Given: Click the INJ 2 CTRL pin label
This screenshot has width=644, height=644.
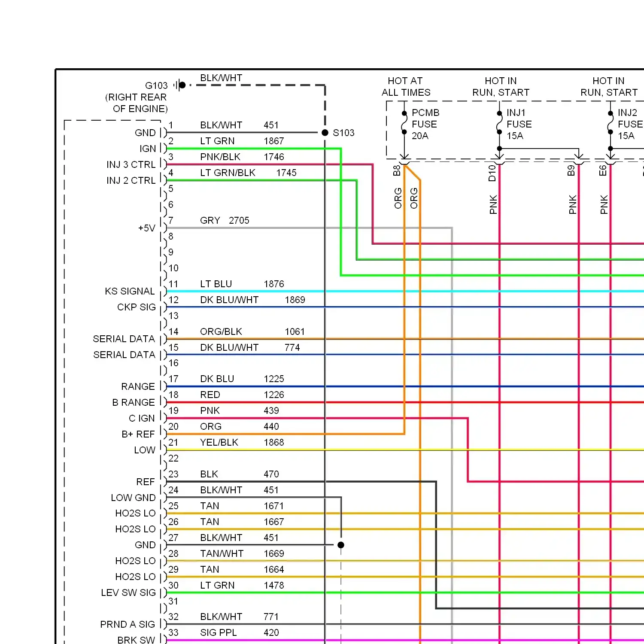Looking at the screenshot, I should [x=131, y=180].
